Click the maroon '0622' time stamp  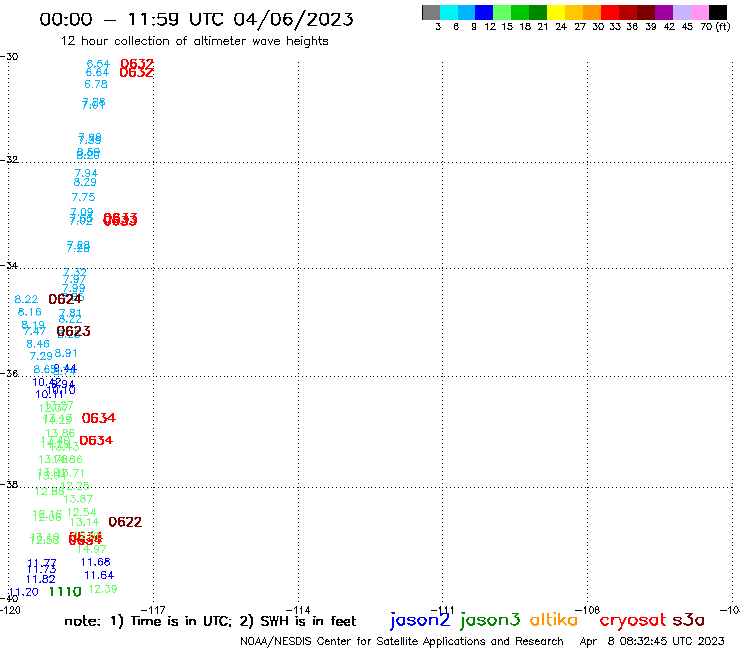(x=125, y=522)
